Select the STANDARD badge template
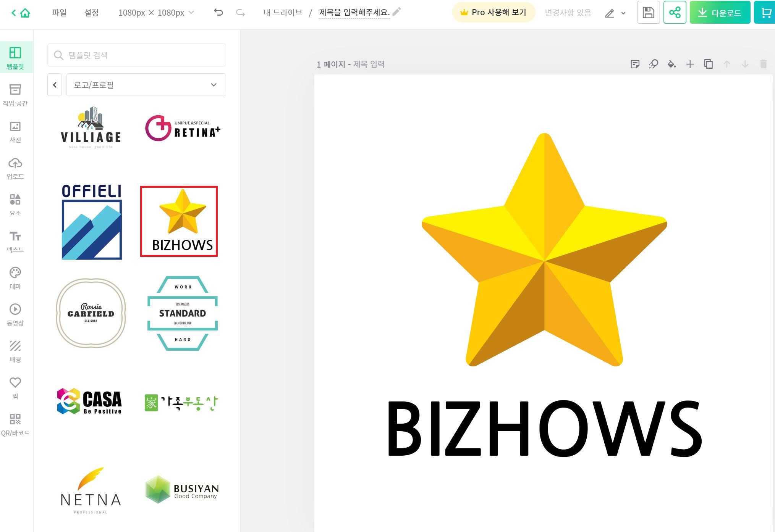This screenshot has width=775, height=532. 183,313
